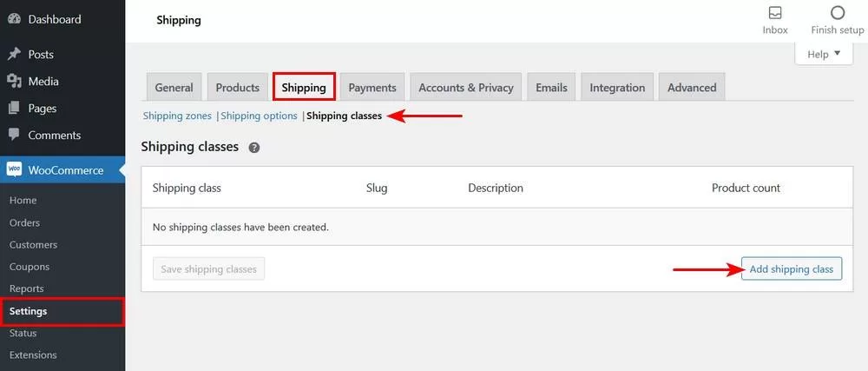Open the Accounts & Privacy tab
The image size is (868, 371).
pos(466,87)
